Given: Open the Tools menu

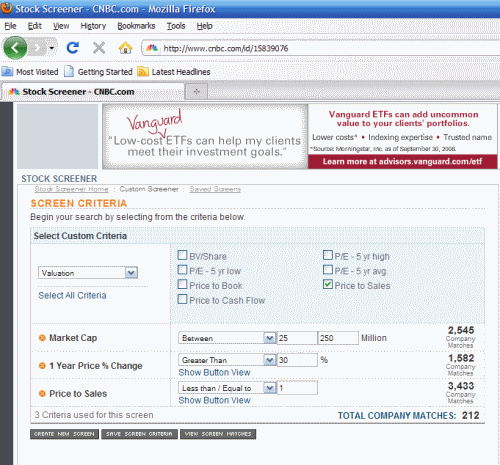Looking at the screenshot, I should pos(176,26).
